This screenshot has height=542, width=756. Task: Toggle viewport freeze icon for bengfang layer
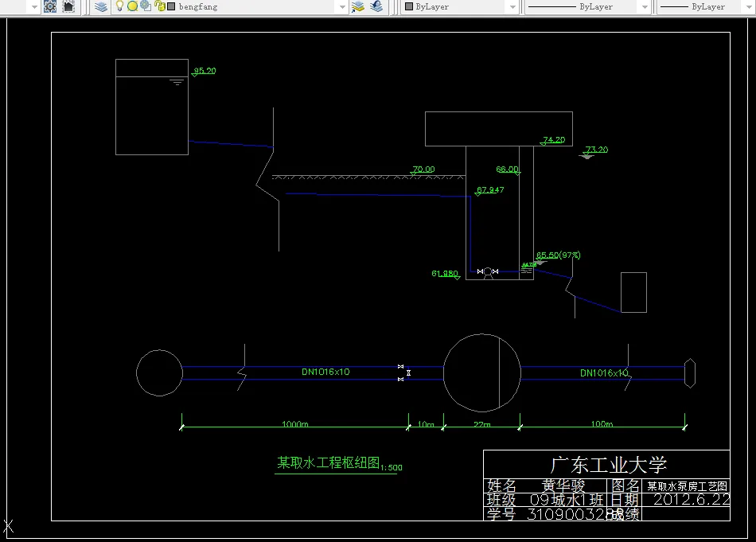click(146, 6)
